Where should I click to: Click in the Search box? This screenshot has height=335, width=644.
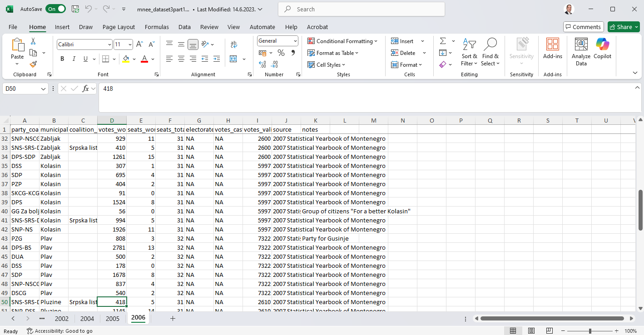pos(361,9)
